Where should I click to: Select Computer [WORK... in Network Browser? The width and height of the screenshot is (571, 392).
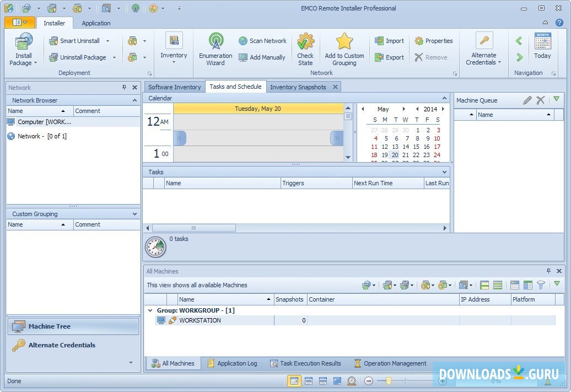(x=73, y=122)
